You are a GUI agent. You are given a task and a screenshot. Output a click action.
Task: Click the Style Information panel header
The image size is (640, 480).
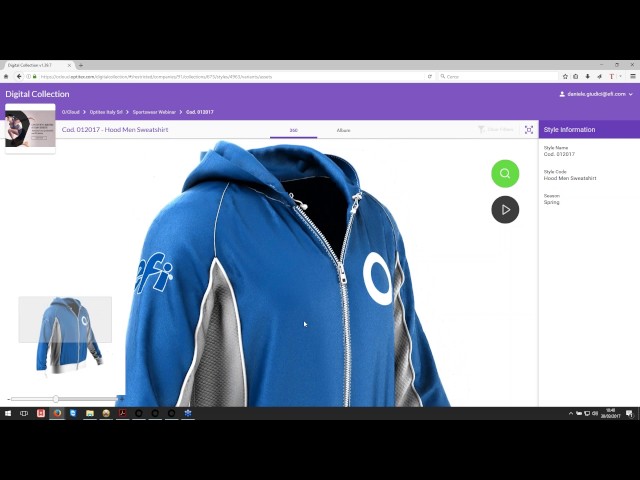tap(589, 129)
